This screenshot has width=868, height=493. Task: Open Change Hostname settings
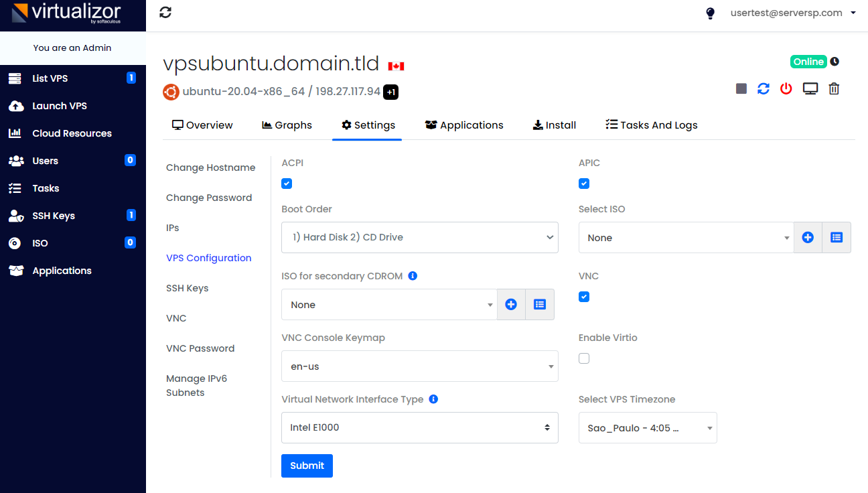(211, 167)
